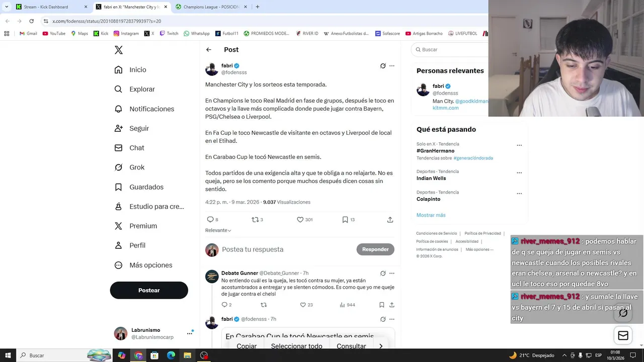Click the #generacióndorada hashtag link
The width and height of the screenshot is (644, 362).
(473, 158)
